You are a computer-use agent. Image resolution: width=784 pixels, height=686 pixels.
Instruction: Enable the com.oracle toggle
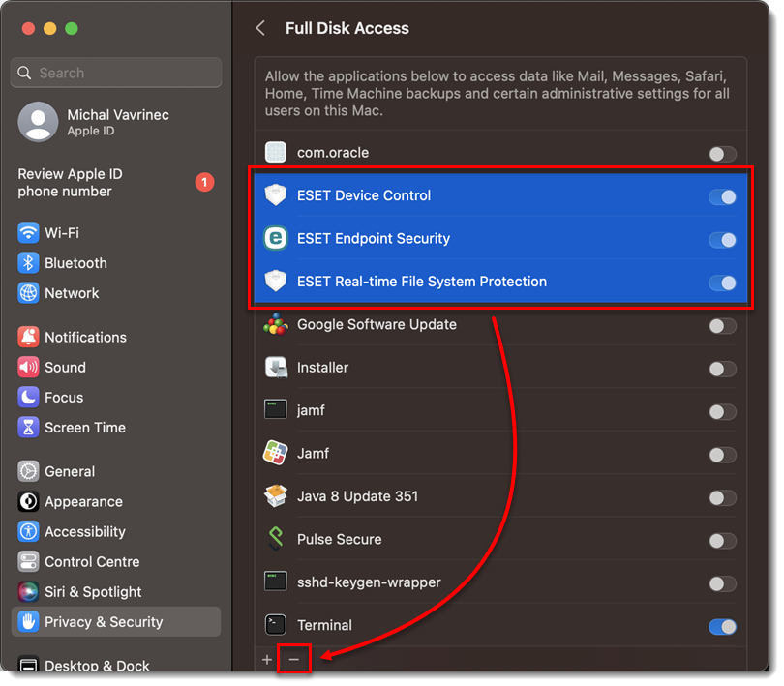pos(722,154)
